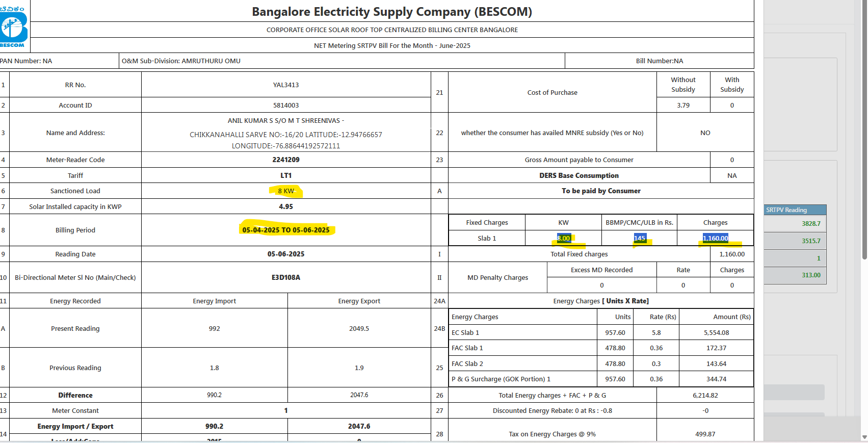Click the MD Penalty Charges label
Screen dimensions: 868x443
(498, 278)
